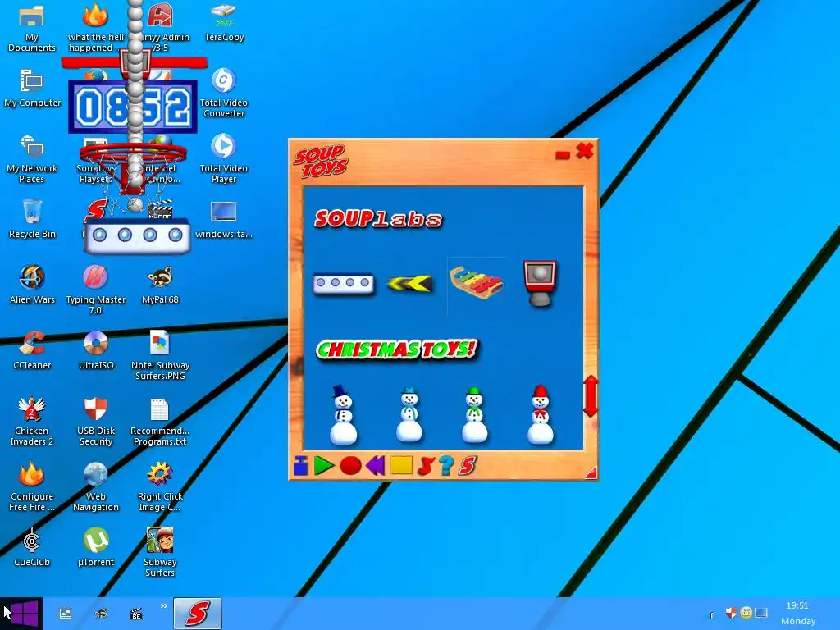This screenshot has height=630, width=840.
Task: Click the clapperboard BE taskbar icon
Action: click(x=136, y=614)
